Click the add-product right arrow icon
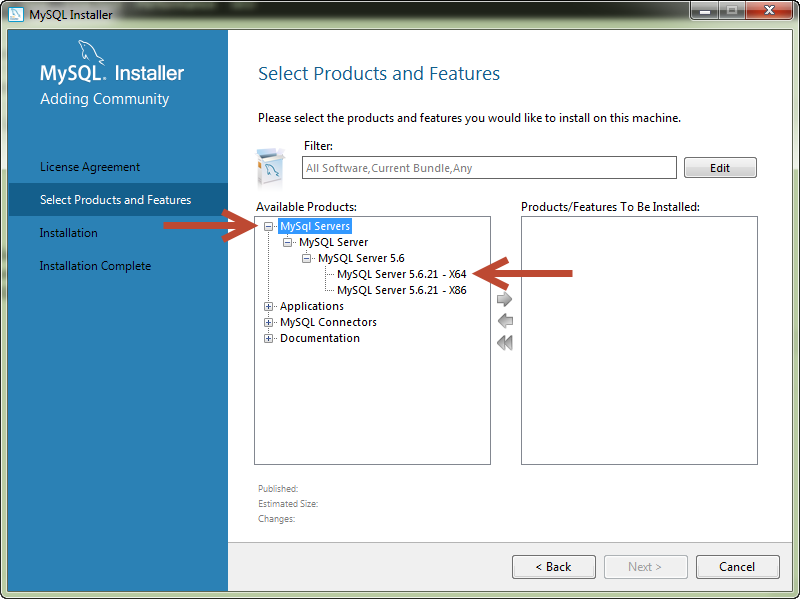This screenshot has width=800, height=599. (504, 299)
